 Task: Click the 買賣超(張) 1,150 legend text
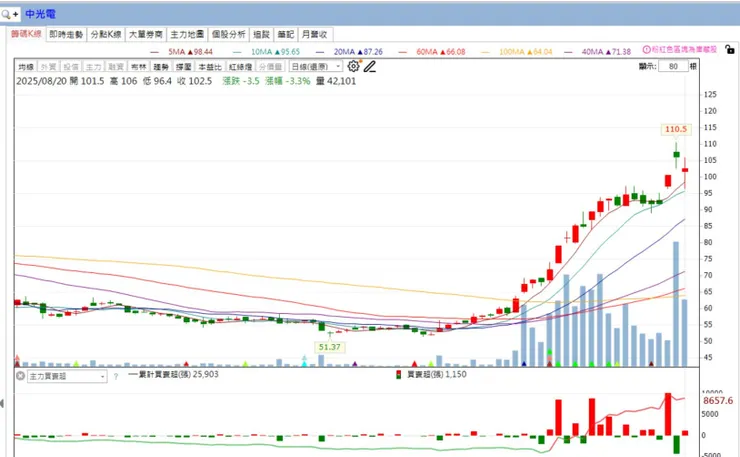(x=437, y=374)
